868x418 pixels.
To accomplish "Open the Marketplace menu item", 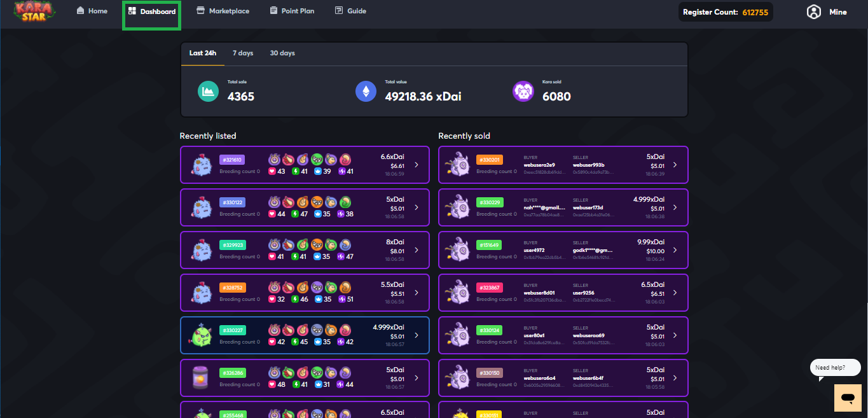I will [x=223, y=11].
